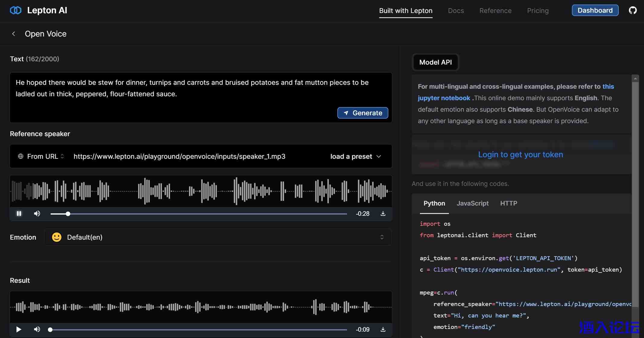The height and width of the screenshot is (338, 644).
Task: Pause the reference speaker audio
Action: [x=19, y=214]
